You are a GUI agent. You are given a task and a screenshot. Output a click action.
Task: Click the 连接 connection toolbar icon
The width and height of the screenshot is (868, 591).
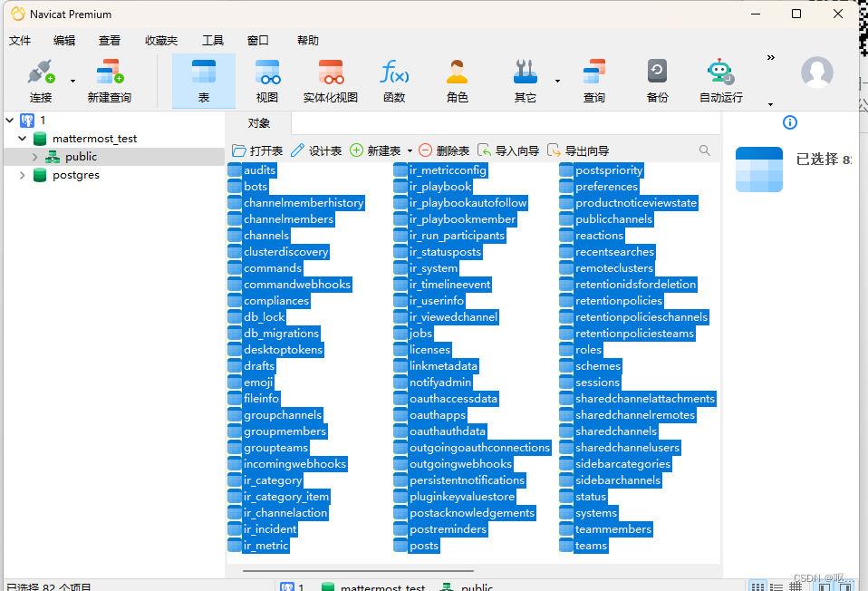click(41, 81)
